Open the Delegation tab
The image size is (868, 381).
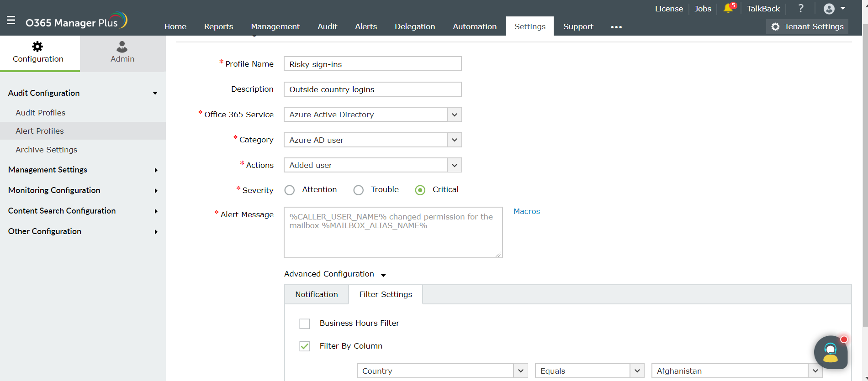[x=415, y=26]
